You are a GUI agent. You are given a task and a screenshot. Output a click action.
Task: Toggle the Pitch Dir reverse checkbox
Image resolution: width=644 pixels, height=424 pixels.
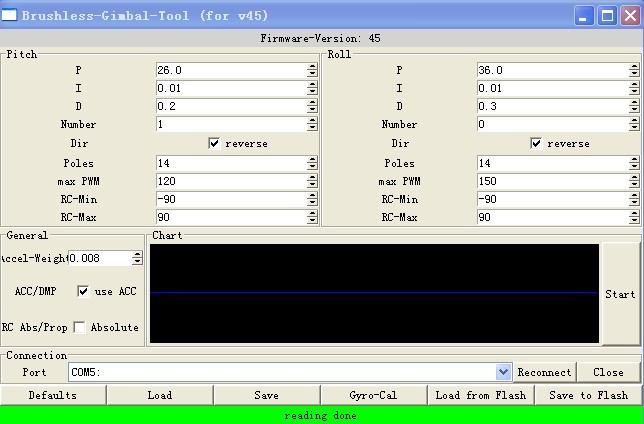click(x=214, y=143)
